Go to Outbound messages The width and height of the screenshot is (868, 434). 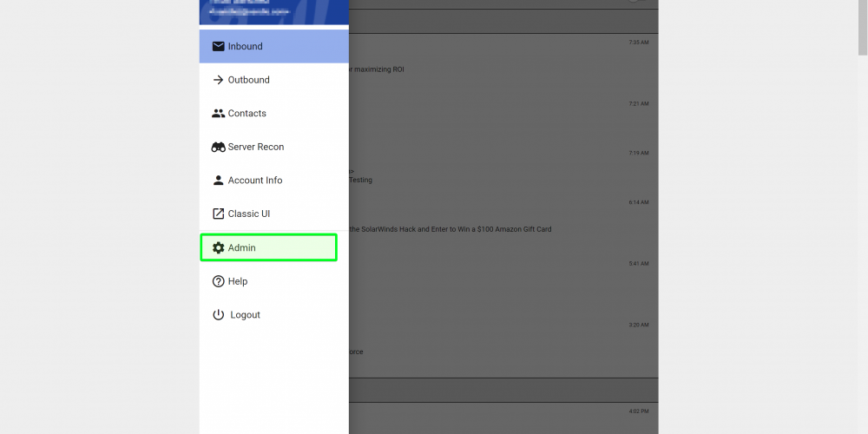pyautogui.click(x=274, y=80)
